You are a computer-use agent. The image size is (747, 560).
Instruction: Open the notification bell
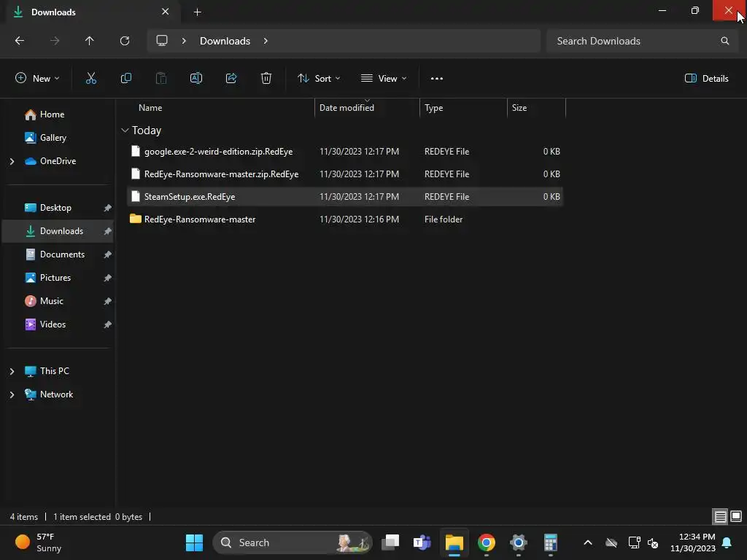[727, 542]
